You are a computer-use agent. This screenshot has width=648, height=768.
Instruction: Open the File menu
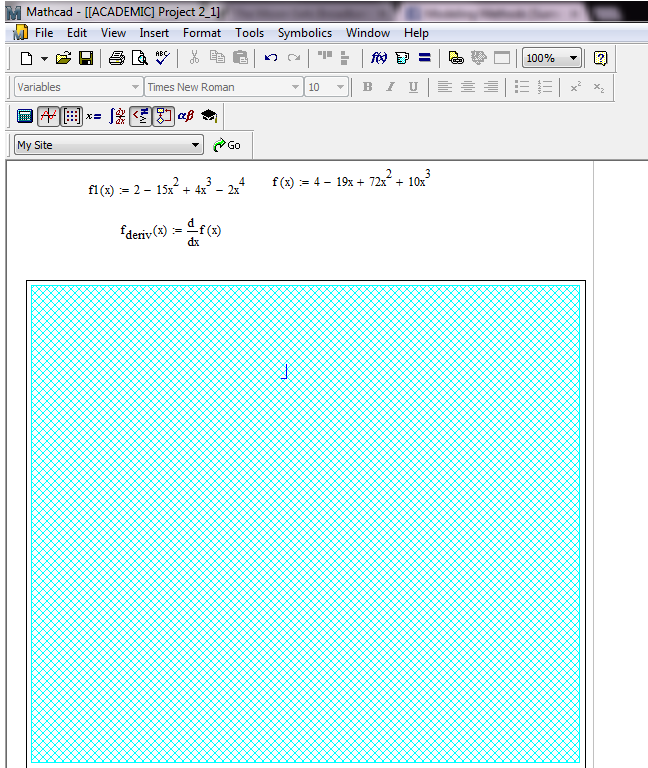[x=44, y=33]
